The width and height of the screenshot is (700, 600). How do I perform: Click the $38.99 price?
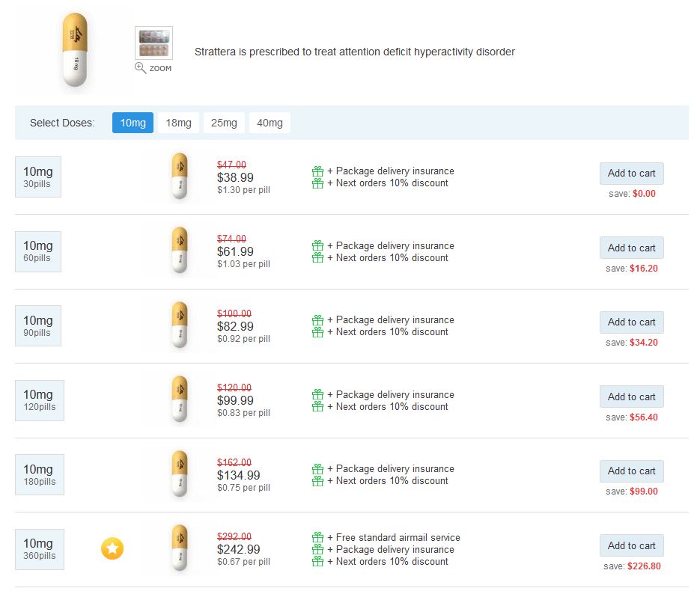pyautogui.click(x=235, y=177)
